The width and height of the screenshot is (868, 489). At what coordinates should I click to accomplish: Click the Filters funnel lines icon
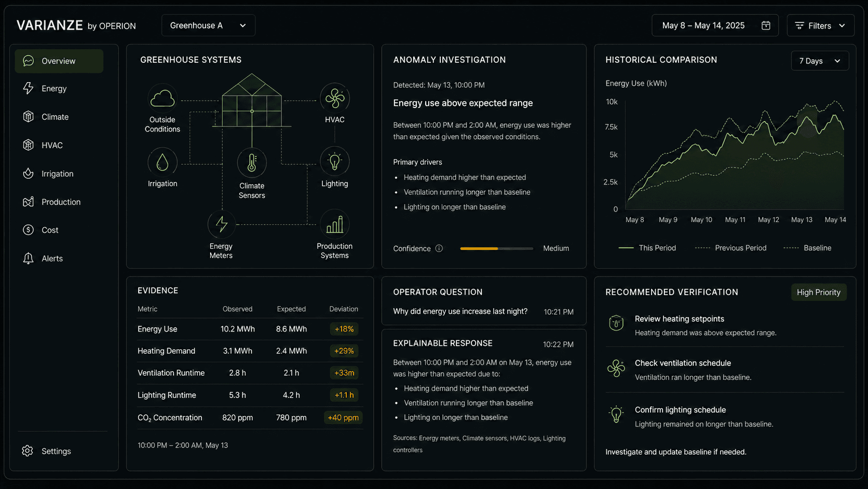coord(799,25)
